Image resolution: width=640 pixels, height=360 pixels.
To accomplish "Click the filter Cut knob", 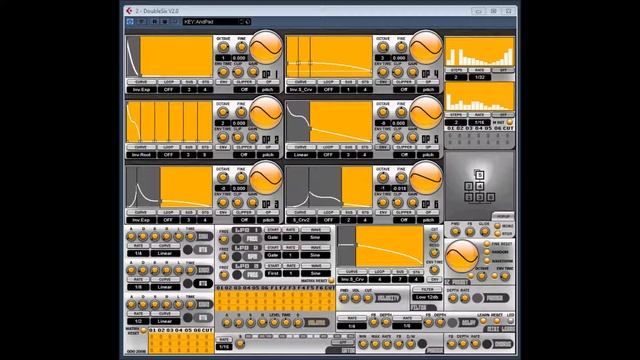I will pyautogui.click(x=434, y=237).
